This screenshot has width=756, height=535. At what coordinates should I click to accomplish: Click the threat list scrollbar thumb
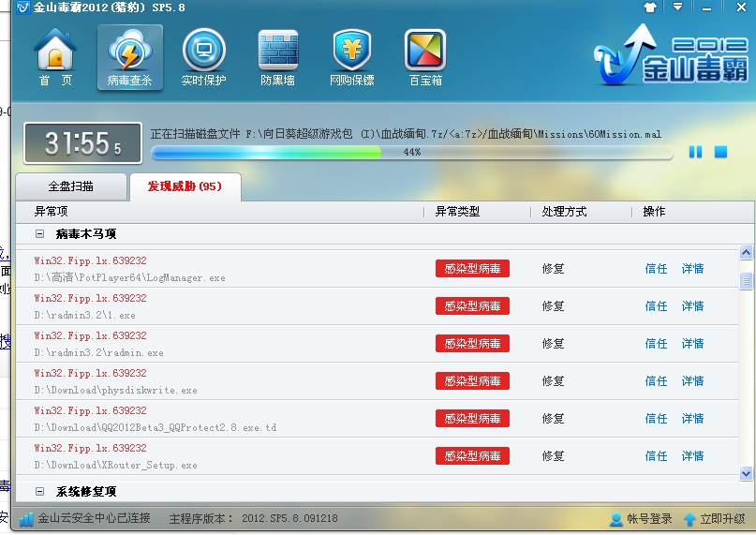(746, 280)
